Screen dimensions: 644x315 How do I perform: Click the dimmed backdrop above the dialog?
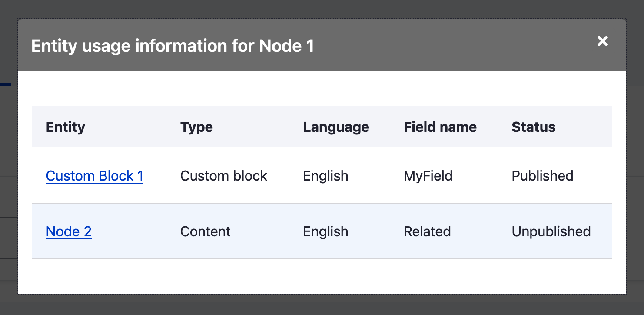coord(322,9)
